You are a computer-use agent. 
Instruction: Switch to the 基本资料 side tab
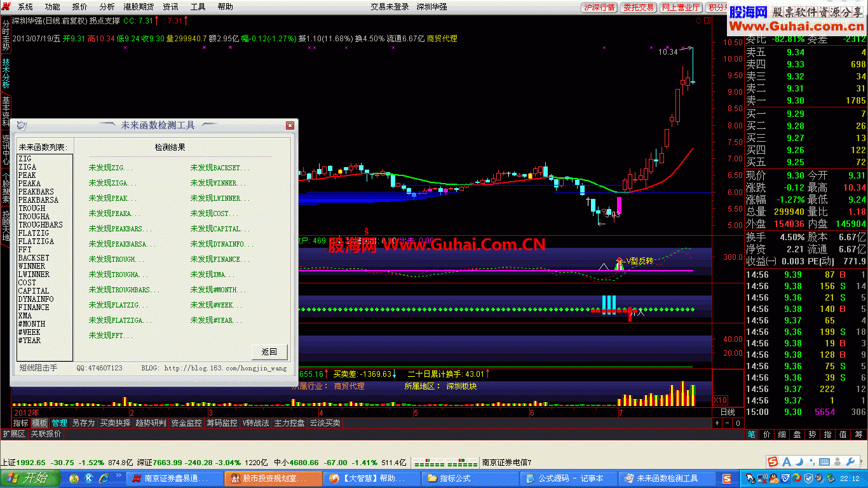pyautogui.click(x=6, y=112)
